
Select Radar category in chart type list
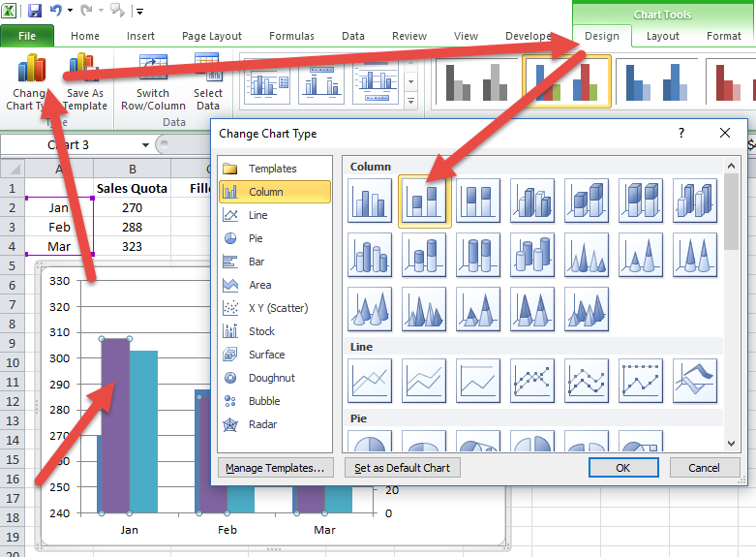tap(275, 424)
